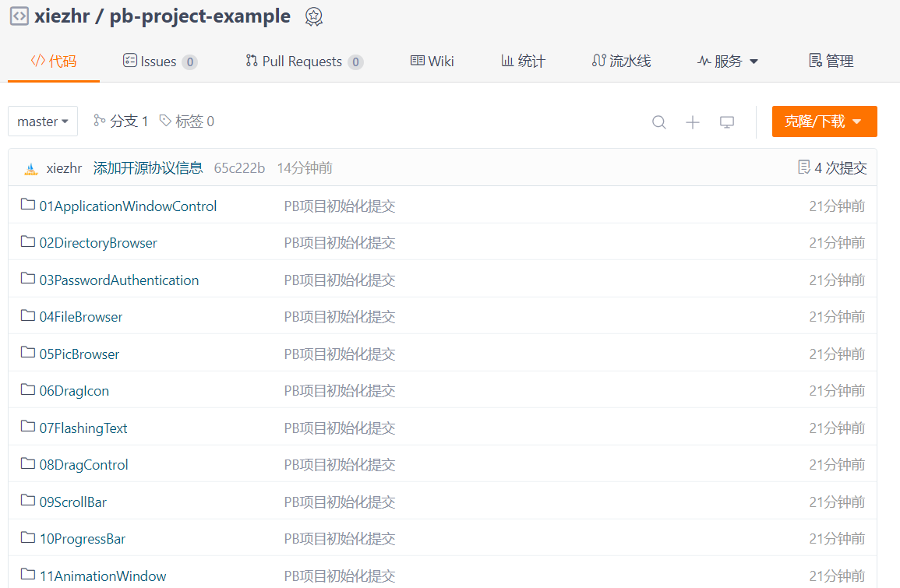Click folder icon of 03PasswordAuthentication
Viewport: 900px width, 588px height.
27,278
